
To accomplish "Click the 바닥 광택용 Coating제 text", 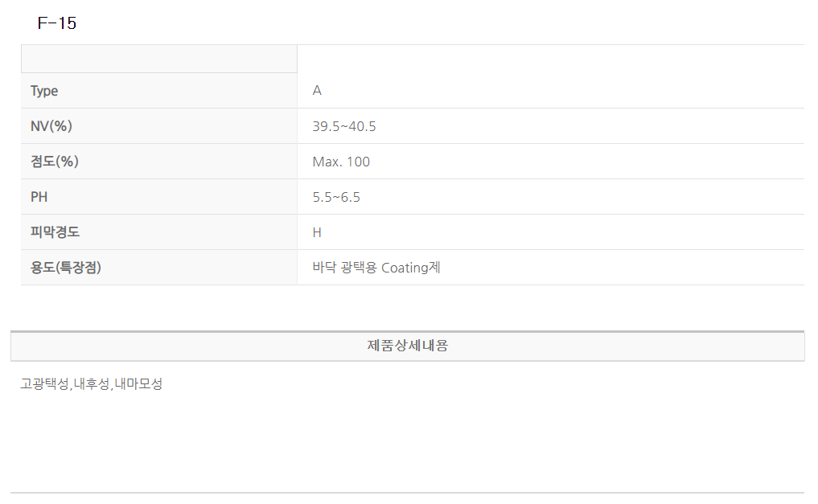I will tap(376, 268).
